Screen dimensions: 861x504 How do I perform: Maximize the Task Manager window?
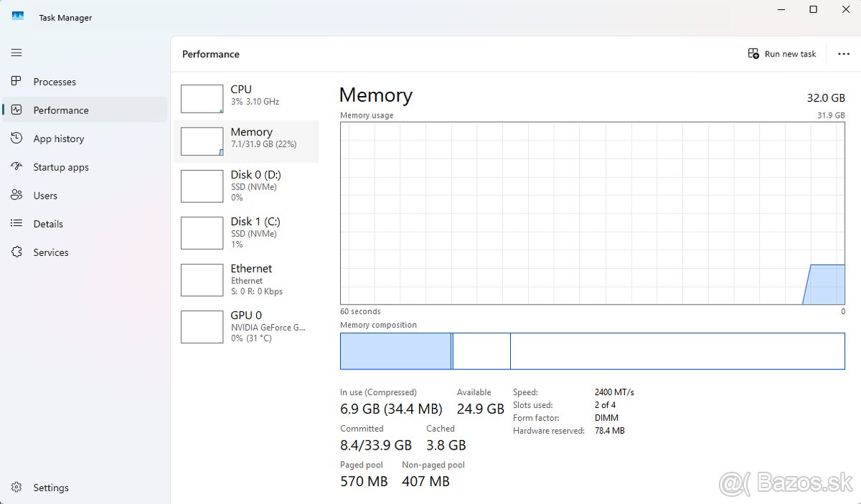click(813, 9)
